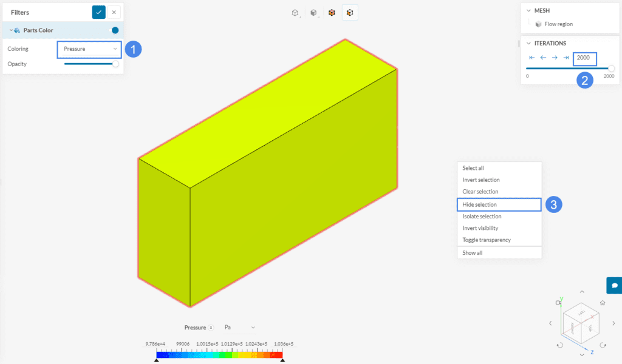
Task: Click the highlighted cube render mode icon
Action: coord(350,12)
